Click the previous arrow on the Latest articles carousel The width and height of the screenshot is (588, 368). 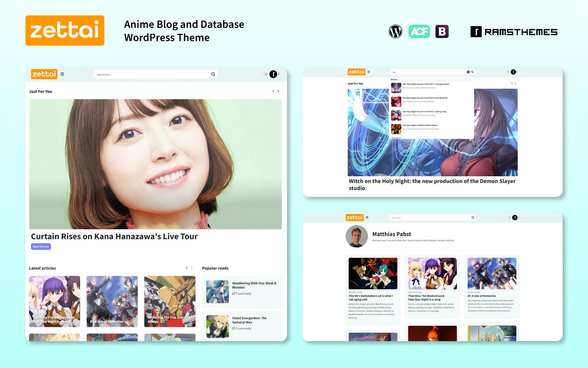click(x=186, y=268)
